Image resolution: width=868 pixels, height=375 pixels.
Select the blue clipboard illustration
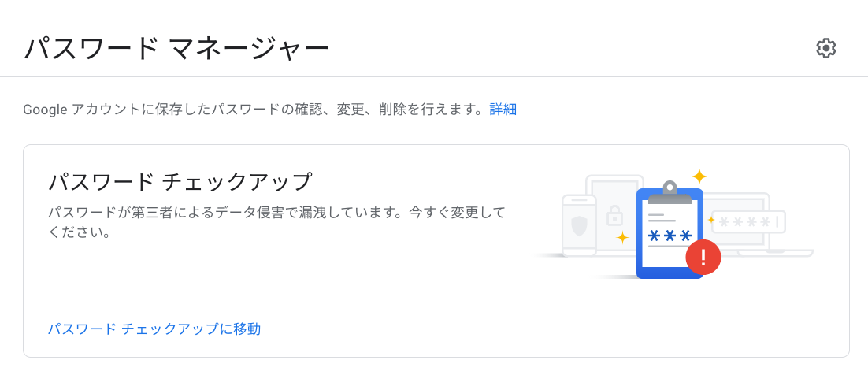[x=670, y=233]
